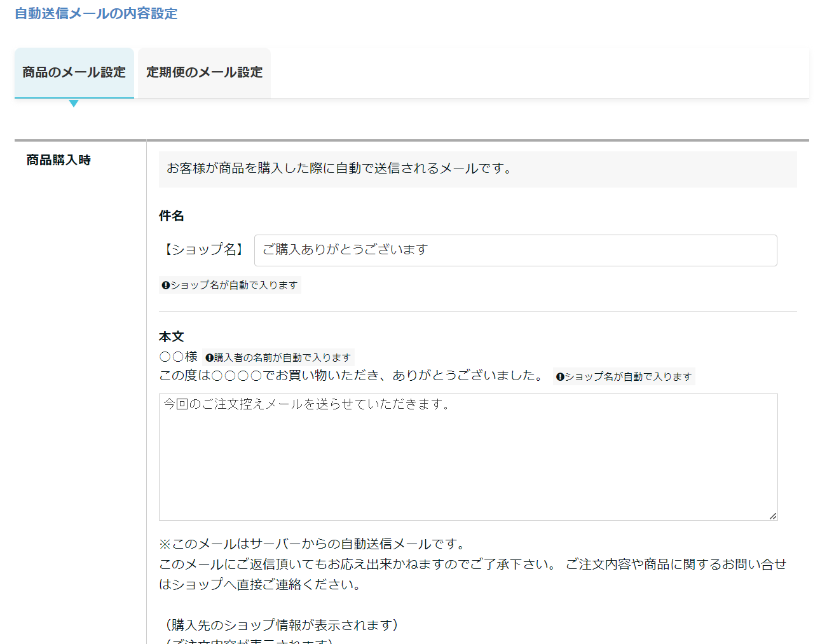Switch to the 定期便のメール設定 tab
The width and height of the screenshot is (820, 644).
click(204, 72)
